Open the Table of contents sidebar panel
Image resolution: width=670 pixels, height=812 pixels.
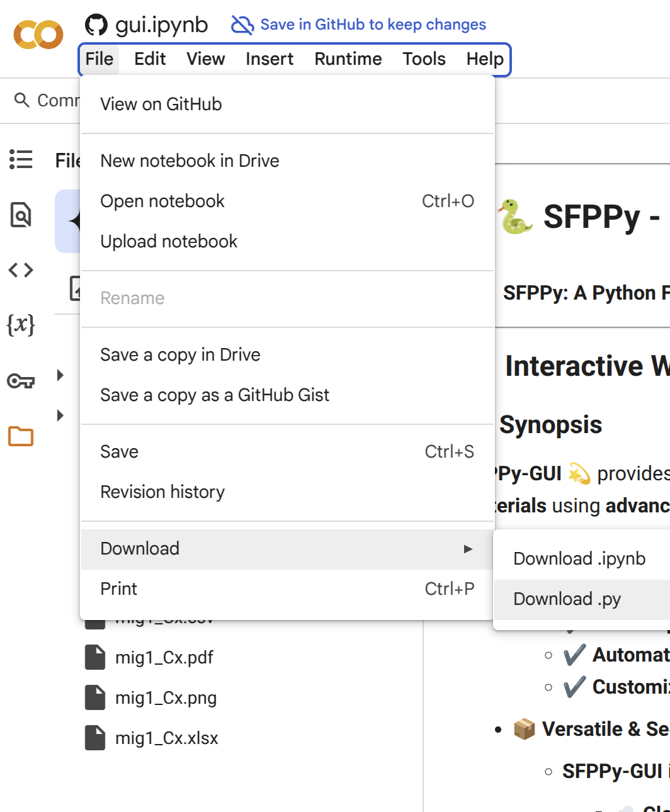coord(21,159)
